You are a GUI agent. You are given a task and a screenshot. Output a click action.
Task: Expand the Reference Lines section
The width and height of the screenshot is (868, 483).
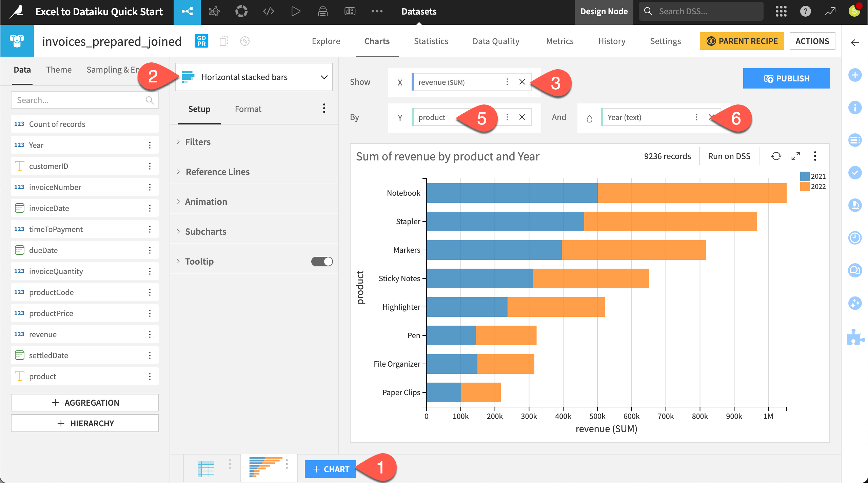(217, 172)
